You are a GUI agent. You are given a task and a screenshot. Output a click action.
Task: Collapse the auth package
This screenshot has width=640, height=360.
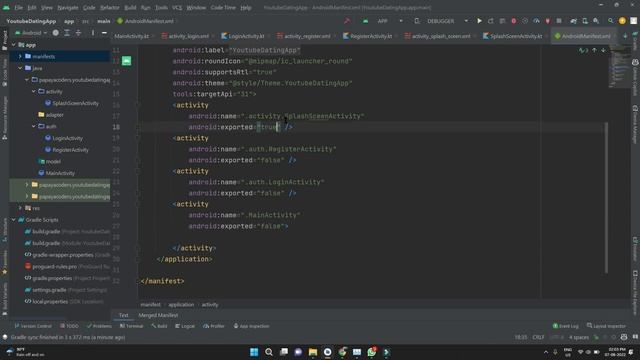[x=33, y=127]
